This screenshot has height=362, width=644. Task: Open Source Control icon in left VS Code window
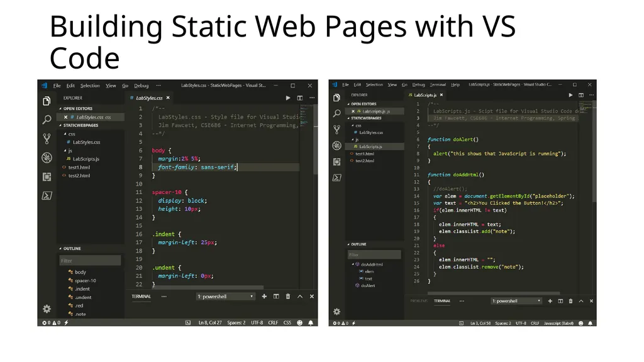47,139
